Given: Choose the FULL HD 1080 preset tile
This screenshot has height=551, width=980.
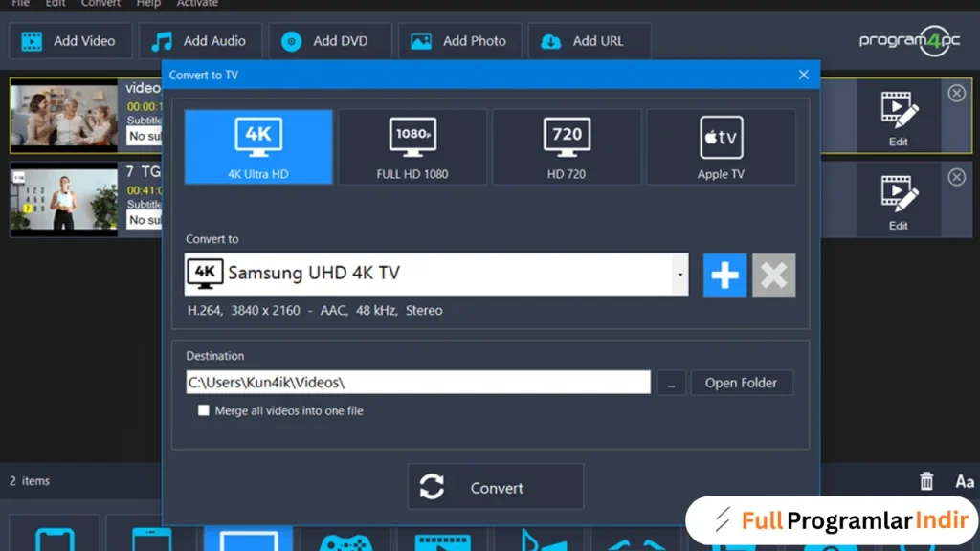Looking at the screenshot, I should 412,146.
